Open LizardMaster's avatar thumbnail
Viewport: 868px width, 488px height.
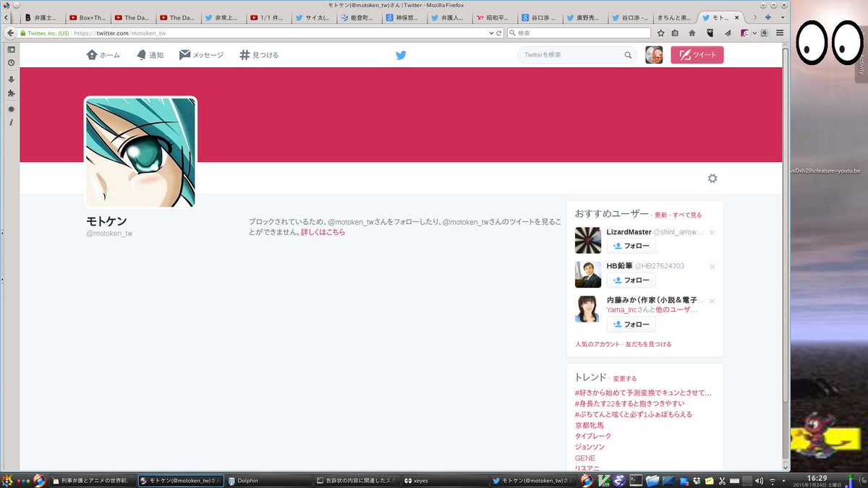tap(588, 241)
